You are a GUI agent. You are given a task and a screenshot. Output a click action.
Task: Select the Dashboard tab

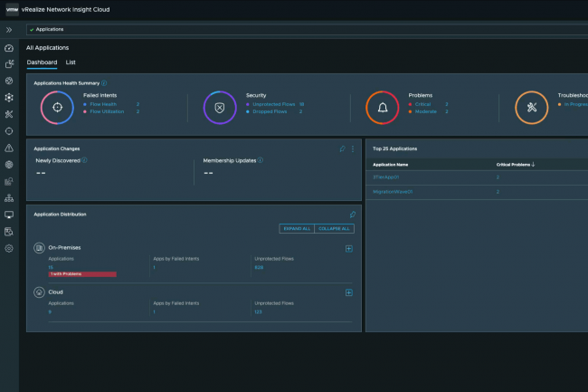[x=42, y=62]
